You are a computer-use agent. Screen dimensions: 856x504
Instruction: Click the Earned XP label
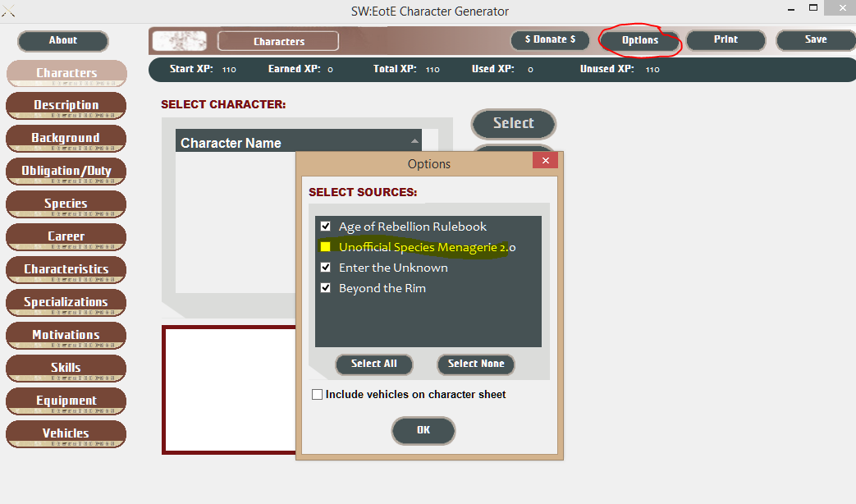coord(295,69)
